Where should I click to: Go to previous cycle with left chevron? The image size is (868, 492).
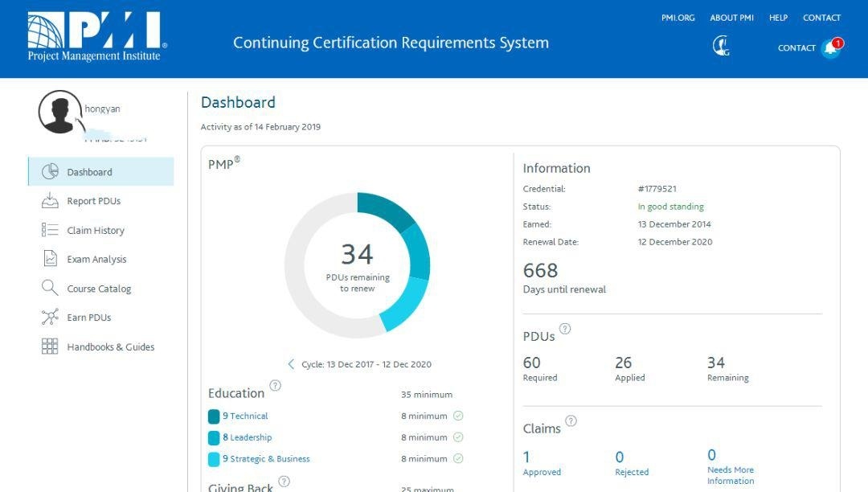coord(291,364)
